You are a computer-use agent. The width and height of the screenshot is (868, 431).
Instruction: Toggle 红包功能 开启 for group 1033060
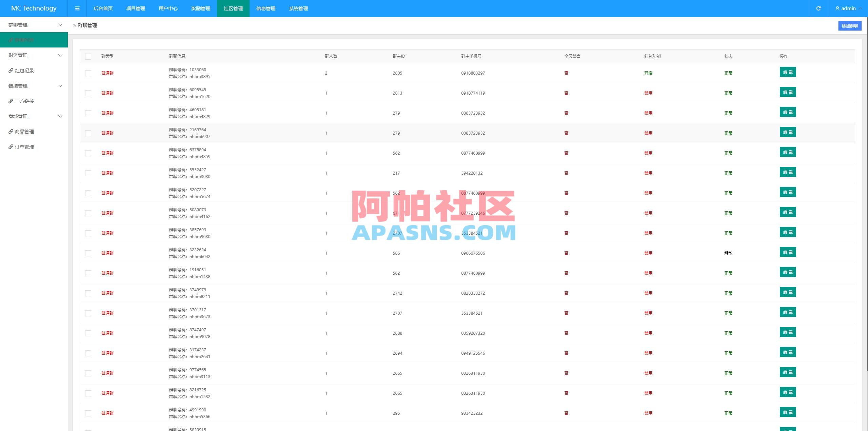click(649, 73)
